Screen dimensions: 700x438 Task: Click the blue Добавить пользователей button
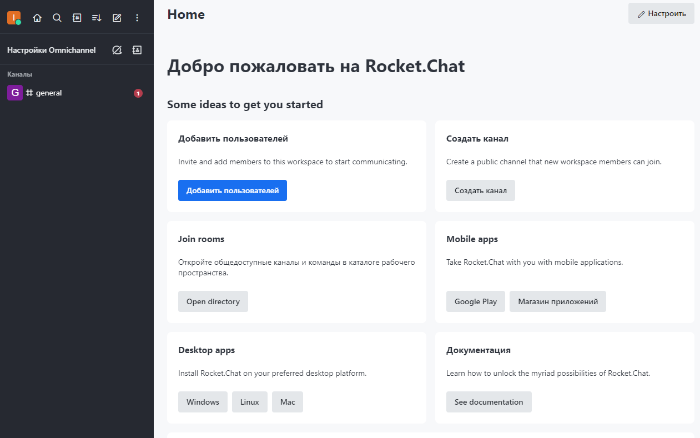pyautogui.click(x=232, y=191)
